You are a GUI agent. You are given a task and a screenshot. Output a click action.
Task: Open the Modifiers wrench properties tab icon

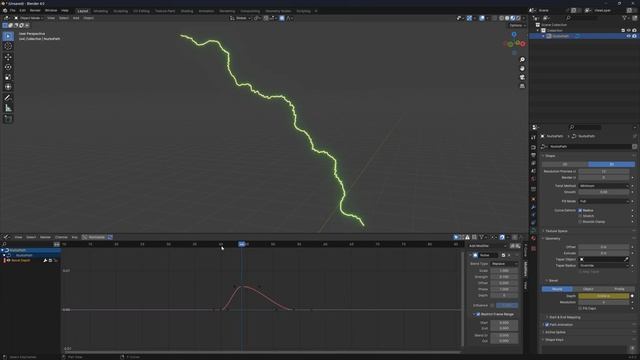[533, 207]
